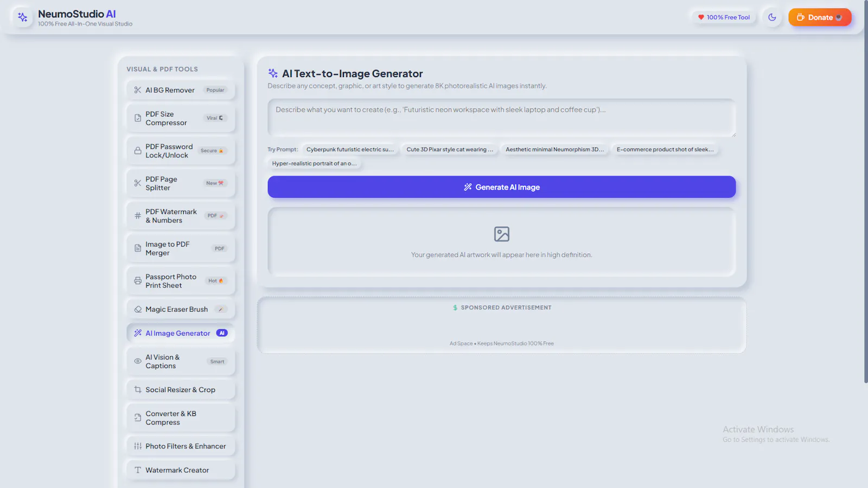
Task: Click the 'Ad Space • Keeps NeumoStudio 100% Free' text
Action: [x=502, y=343]
